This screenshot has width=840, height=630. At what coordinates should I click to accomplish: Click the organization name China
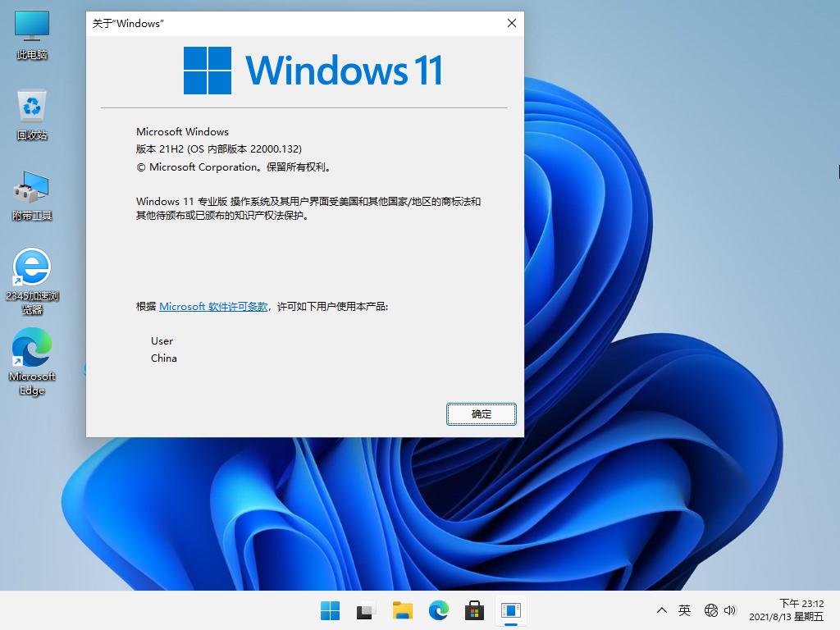(163, 358)
